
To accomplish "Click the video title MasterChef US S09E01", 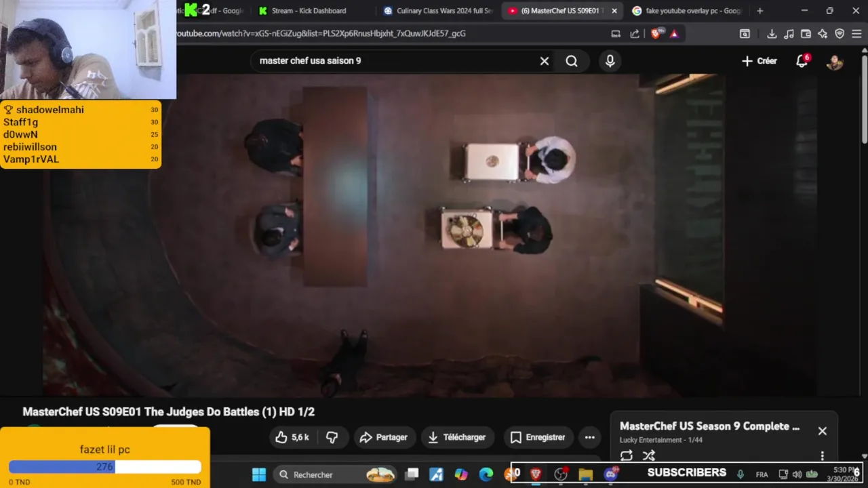I will pyautogui.click(x=169, y=411).
